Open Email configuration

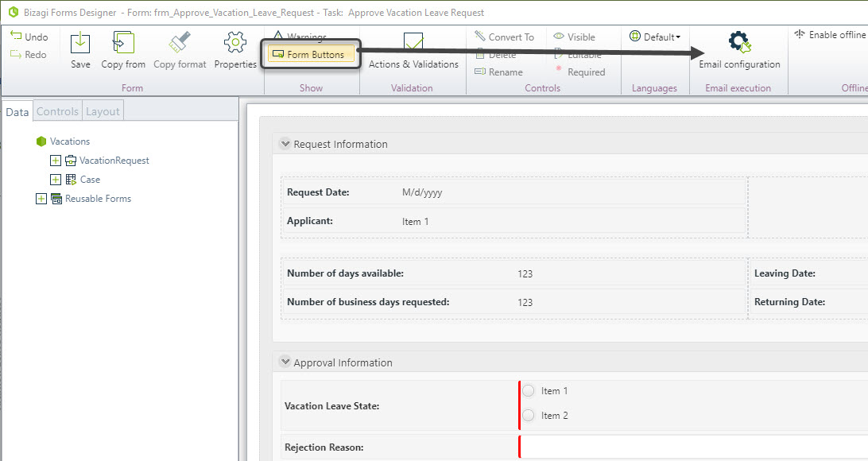(x=739, y=50)
